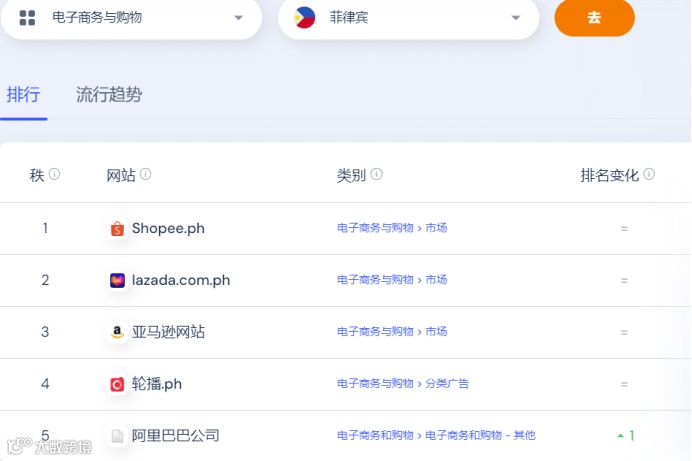Click the 阿里巴巴公司 blank page icon
The image size is (692, 461).
pos(117,436)
